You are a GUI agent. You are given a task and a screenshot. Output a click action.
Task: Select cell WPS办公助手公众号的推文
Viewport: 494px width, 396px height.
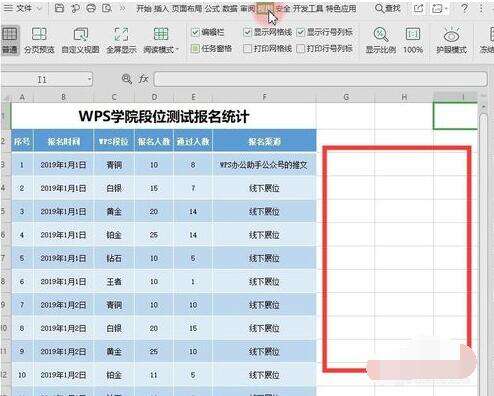click(264, 165)
